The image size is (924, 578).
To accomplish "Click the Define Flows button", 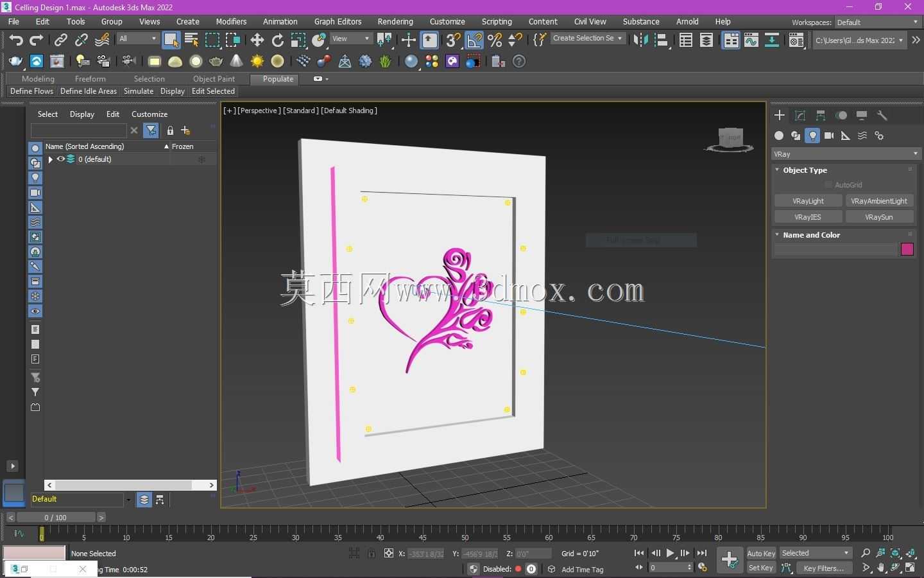I will tap(32, 91).
